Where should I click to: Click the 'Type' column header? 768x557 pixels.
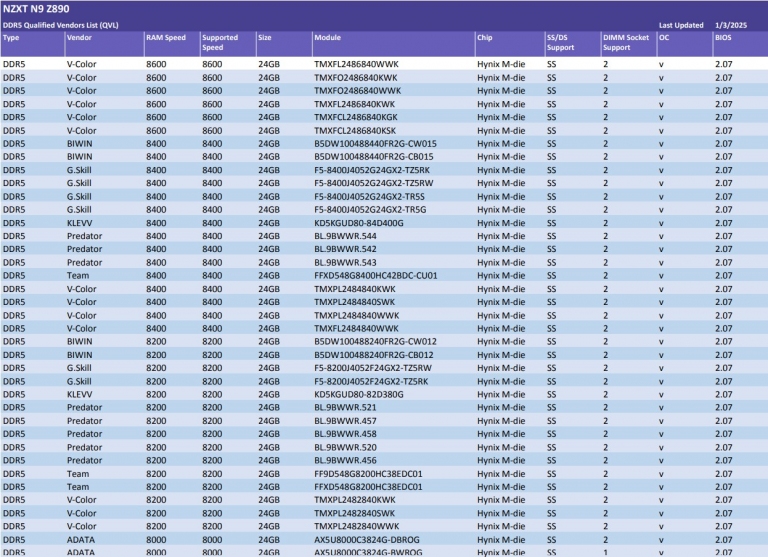coord(11,38)
